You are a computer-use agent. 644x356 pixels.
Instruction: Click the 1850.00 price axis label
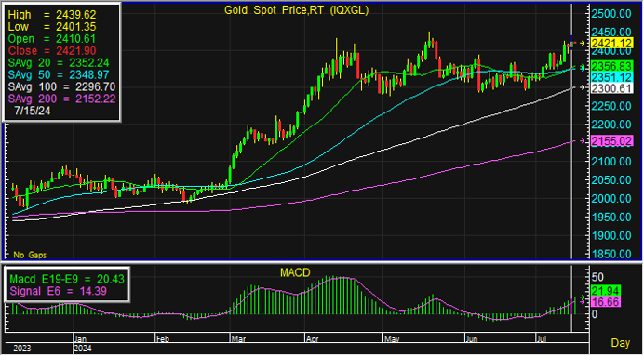[611, 254]
